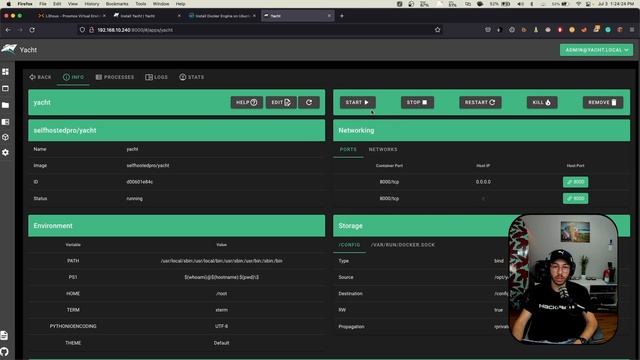This screenshot has height=360, width=640.
Task: Click the UTF-8 value
Action: 221,327
